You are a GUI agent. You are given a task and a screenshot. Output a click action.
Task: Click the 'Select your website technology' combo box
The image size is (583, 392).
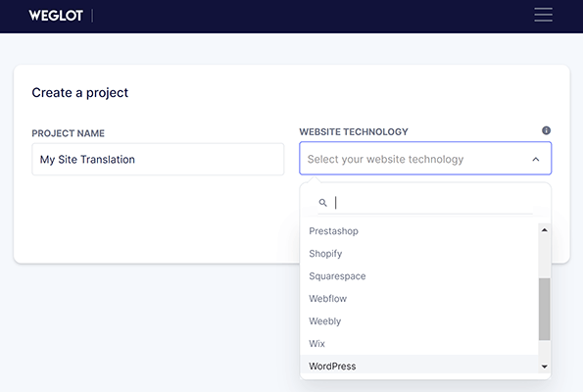click(425, 159)
